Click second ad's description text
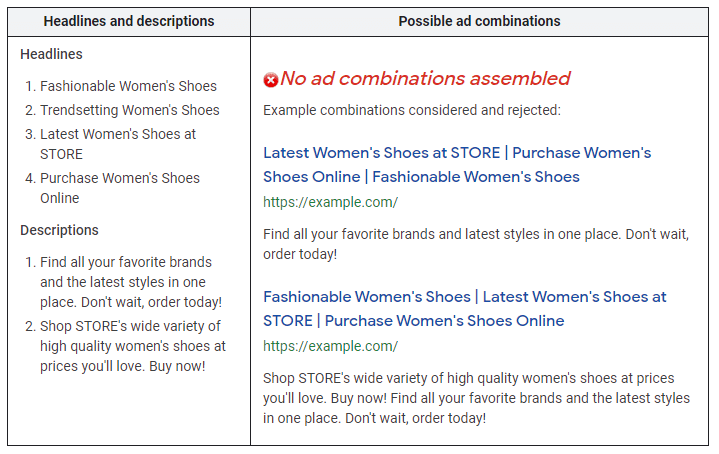Image resolution: width=719 pixels, height=454 pixels. [478, 398]
